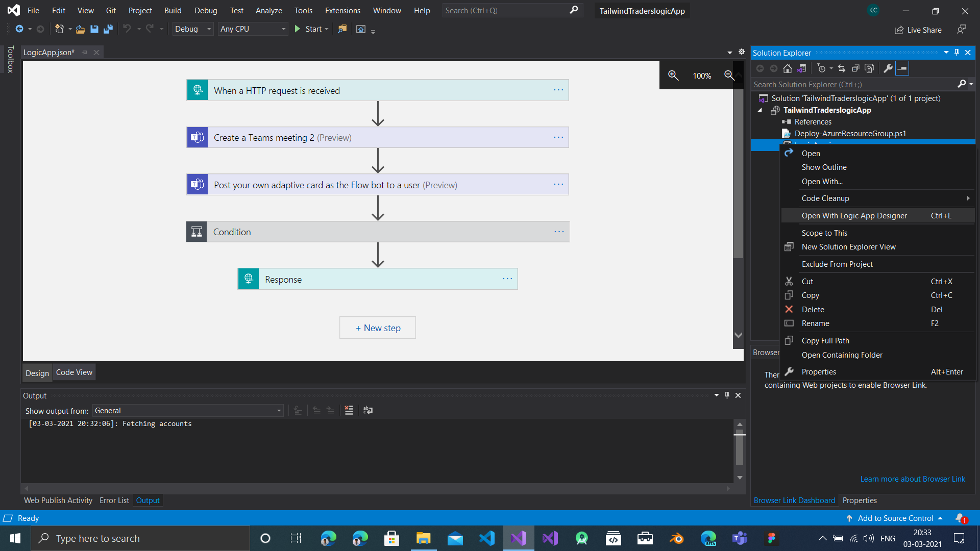Click the Add New Step button

pos(378,328)
